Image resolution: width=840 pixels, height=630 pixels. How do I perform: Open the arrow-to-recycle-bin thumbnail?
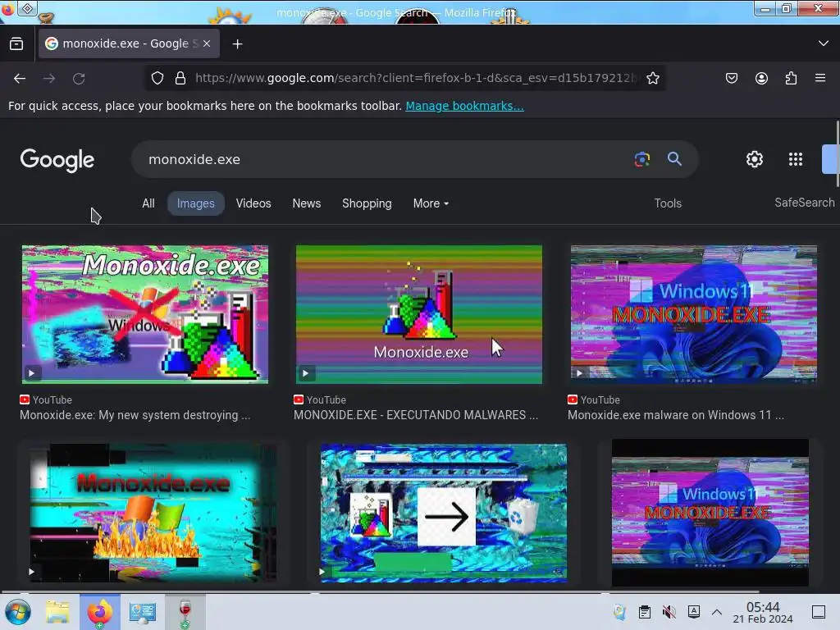coord(444,513)
